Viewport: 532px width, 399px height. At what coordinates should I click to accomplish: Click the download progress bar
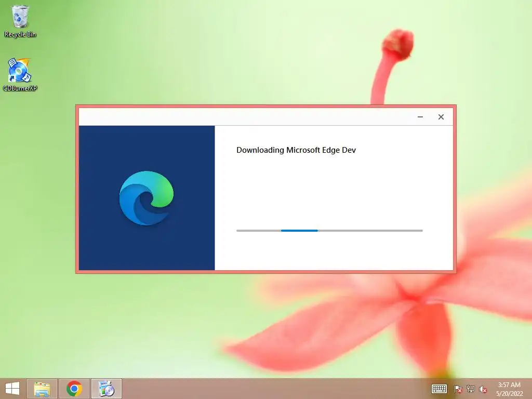pyautogui.click(x=329, y=231)
